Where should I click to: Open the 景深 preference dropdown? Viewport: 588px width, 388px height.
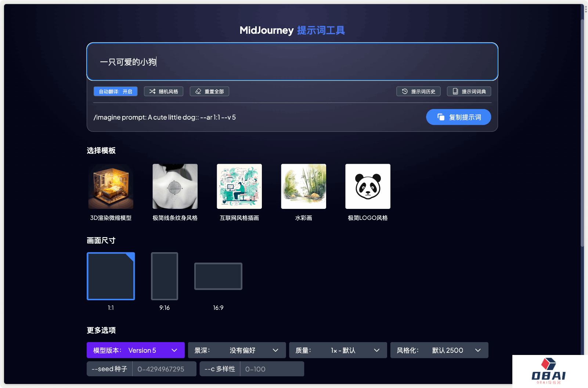coord(237,350)
